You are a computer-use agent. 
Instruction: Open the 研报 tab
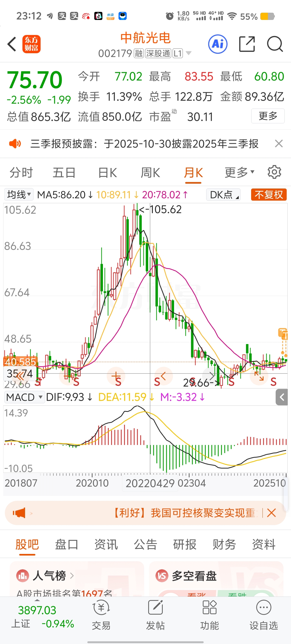(185, 544)
